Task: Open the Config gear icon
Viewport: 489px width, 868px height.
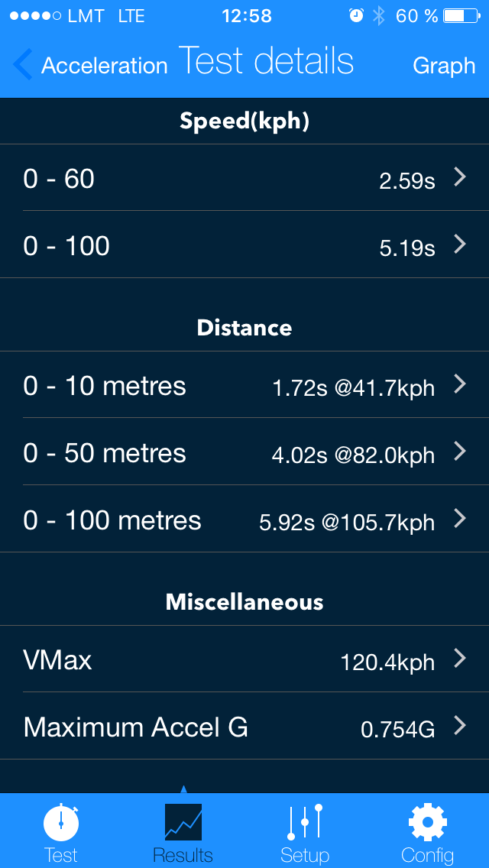Action: [x=428, y=822]
